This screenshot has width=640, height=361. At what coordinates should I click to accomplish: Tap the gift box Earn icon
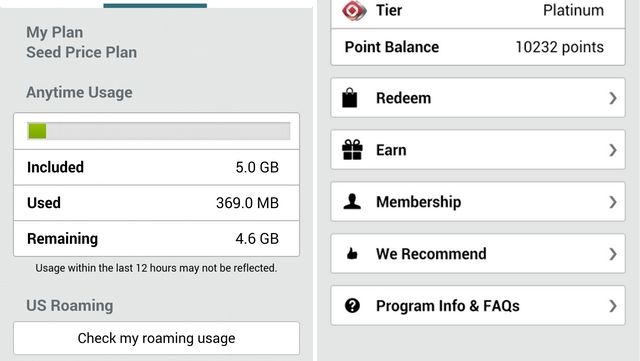point(352,150)
